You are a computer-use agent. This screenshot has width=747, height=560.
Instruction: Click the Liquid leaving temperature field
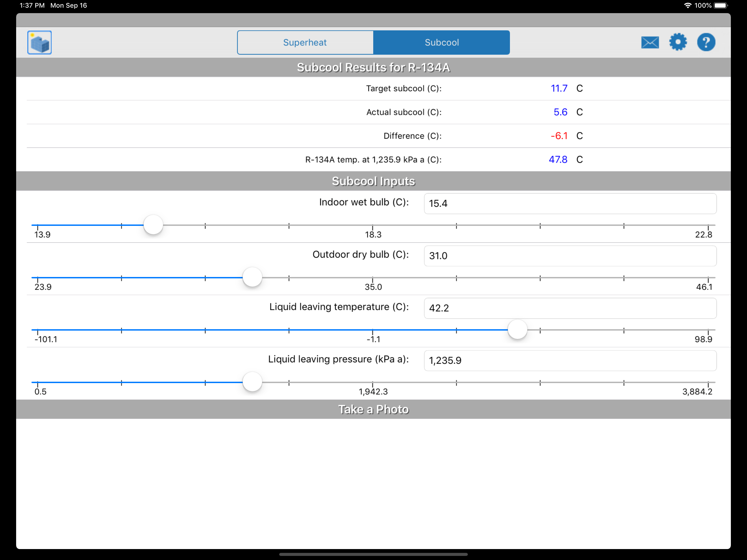(570, 308)
